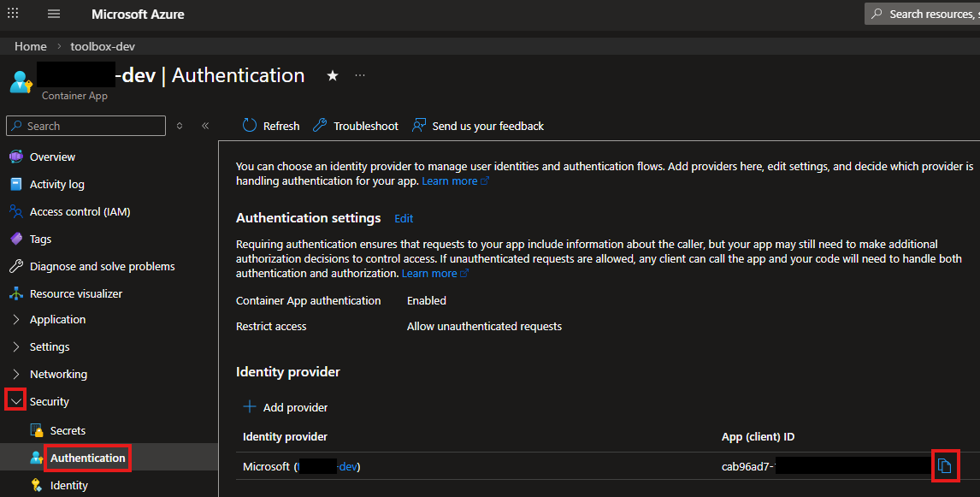
Task: Click the Refresh toolbar button
Action: [271, 126]
